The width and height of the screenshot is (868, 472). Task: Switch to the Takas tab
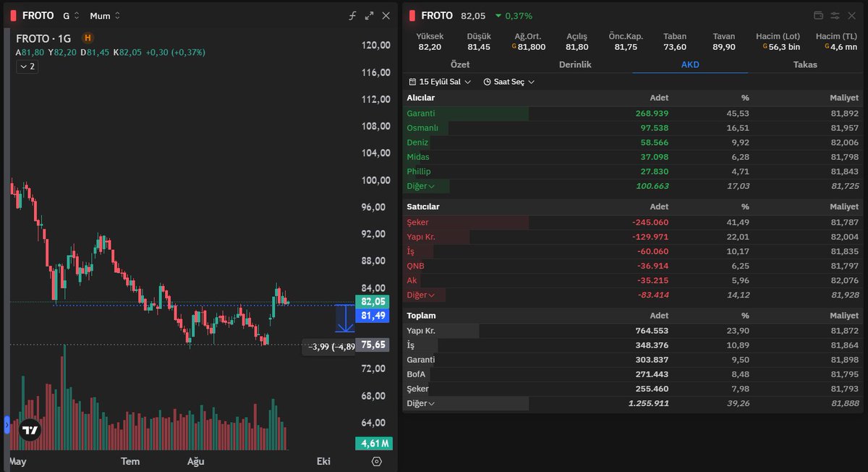click(x=805, y=64)
